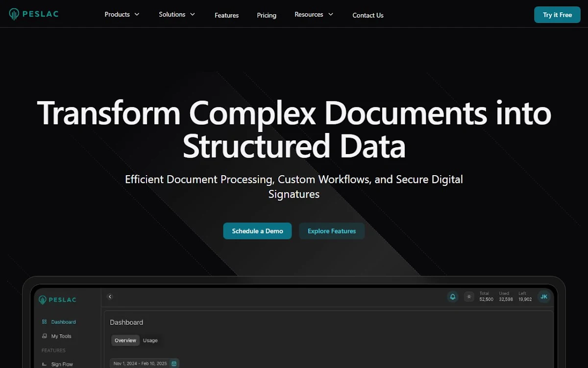Click the My Tools icon
Image resolution: width=588 pixels, height=368 pixels.
[45, 336]
